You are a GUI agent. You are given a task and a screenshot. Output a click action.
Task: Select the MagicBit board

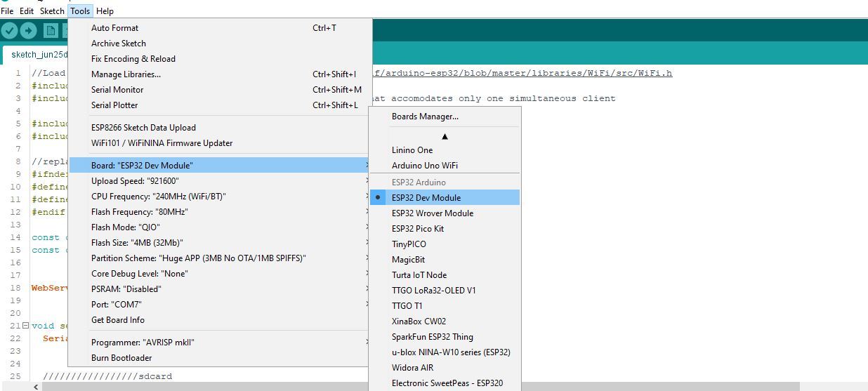[445, 260]
